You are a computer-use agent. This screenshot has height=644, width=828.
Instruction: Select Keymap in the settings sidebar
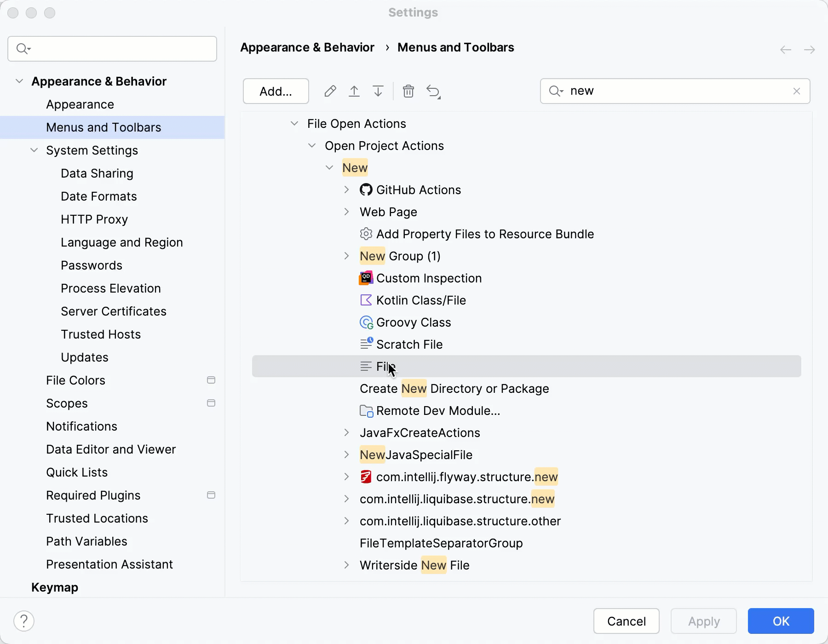[54, 587]
